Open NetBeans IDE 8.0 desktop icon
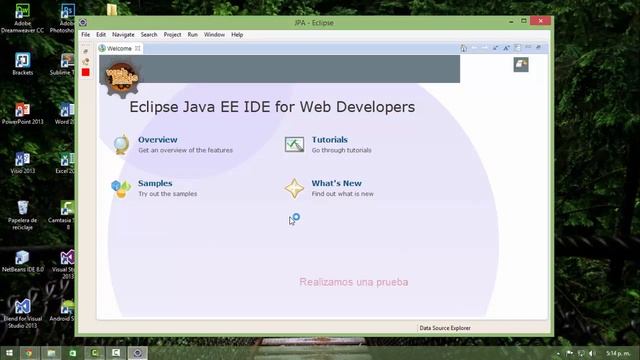 point(22,261)
